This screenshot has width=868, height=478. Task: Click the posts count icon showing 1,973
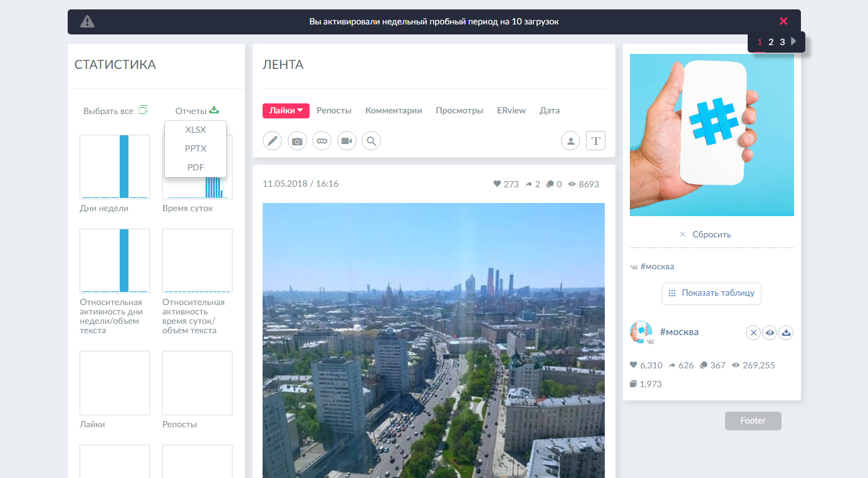pyautogui.click(x=634, y=384)
